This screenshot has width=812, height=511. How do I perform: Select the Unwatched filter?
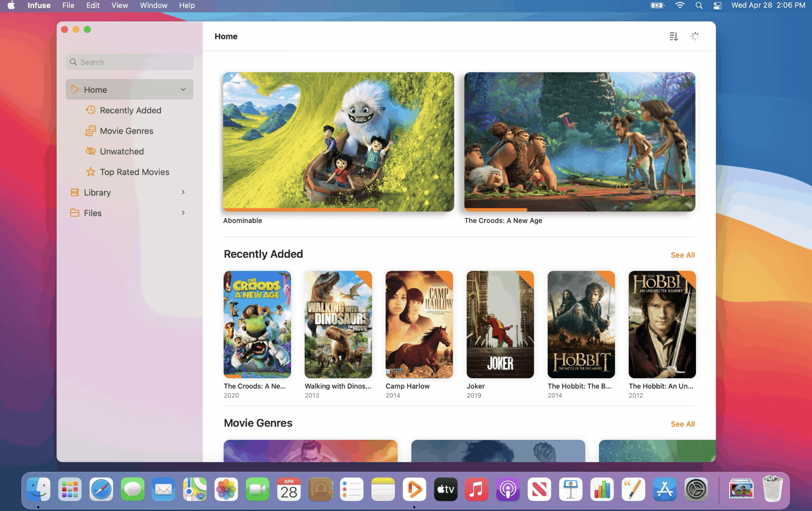[122, 151]
